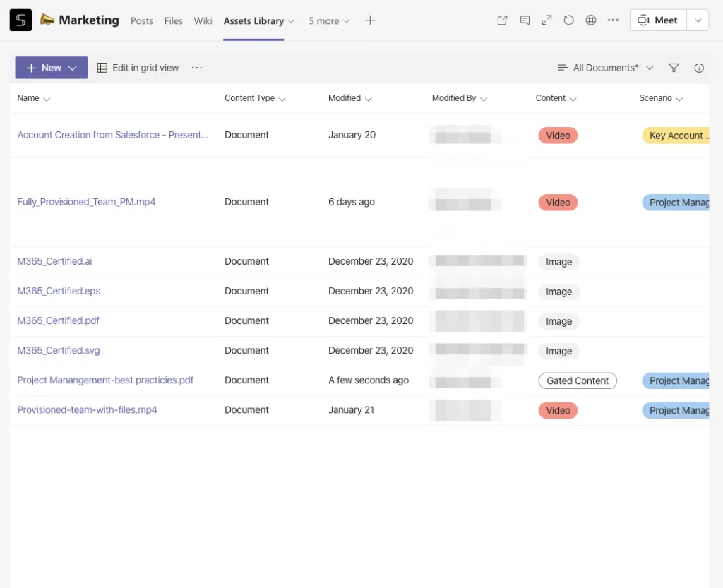The image size is (723, 588).
Task: Click 'A few seconds ago' cell
Action: (x=369, y=380)
